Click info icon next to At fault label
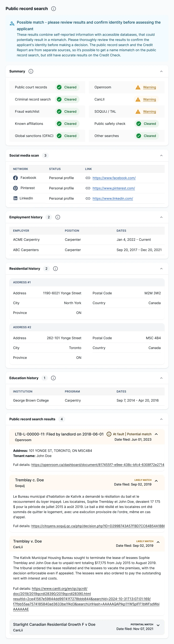 coord(109,434)
